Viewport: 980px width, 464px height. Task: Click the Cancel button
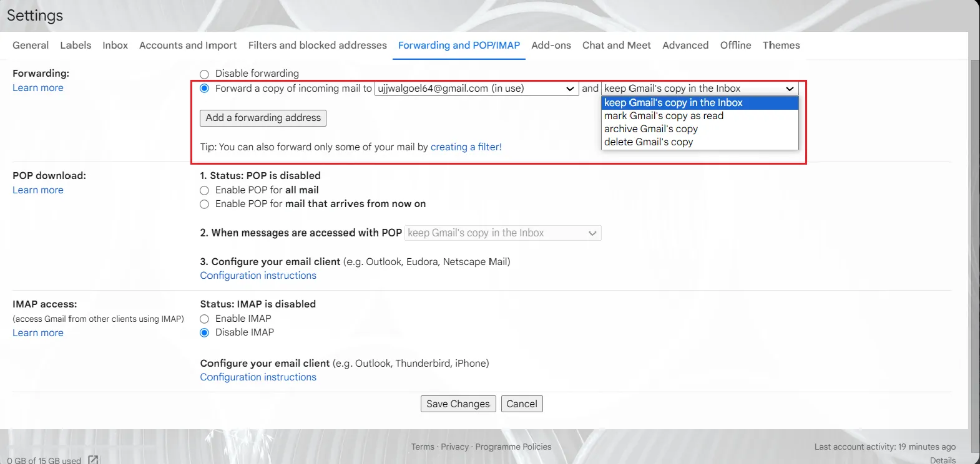[x=522, y=404]
